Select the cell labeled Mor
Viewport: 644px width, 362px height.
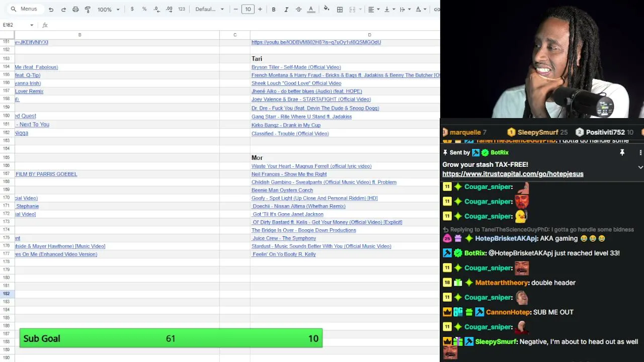point(257,158)
